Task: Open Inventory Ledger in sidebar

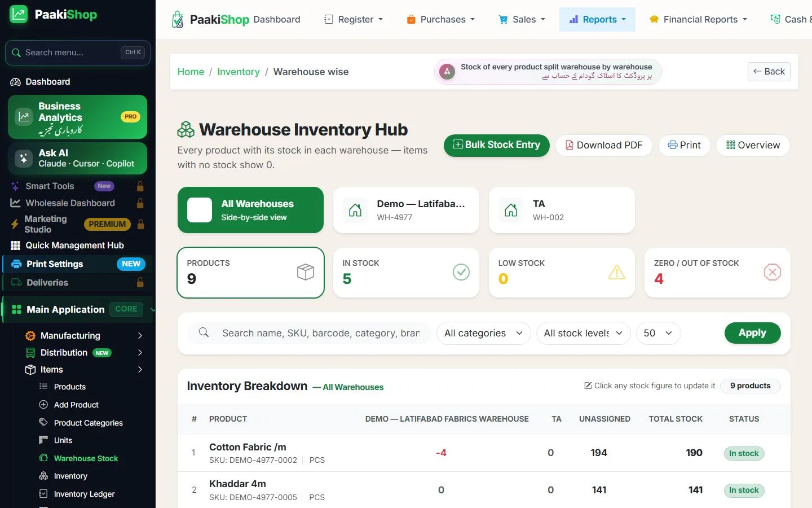Action: click(84, 494)
